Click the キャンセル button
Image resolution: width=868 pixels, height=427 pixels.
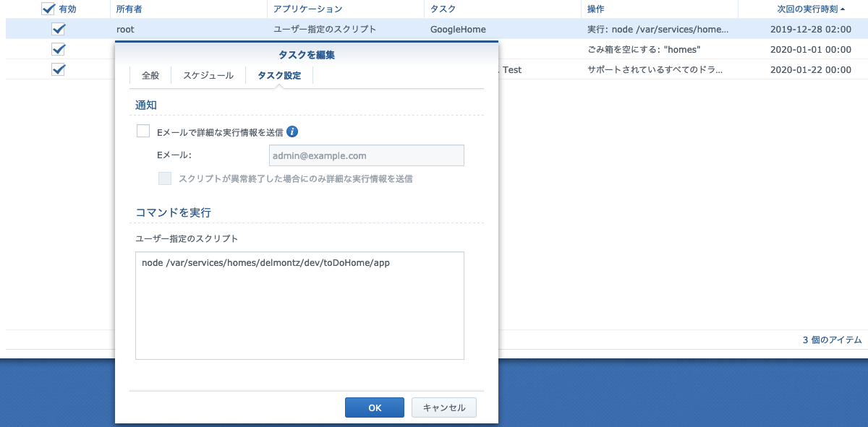pyautogui.click(x=444, y=407)
